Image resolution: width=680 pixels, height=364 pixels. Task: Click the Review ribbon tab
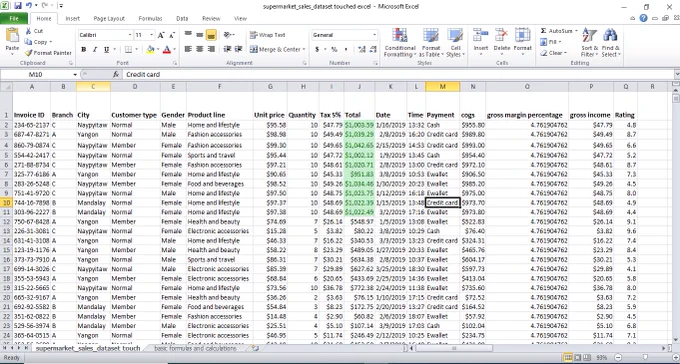click(x=211, y=19)
